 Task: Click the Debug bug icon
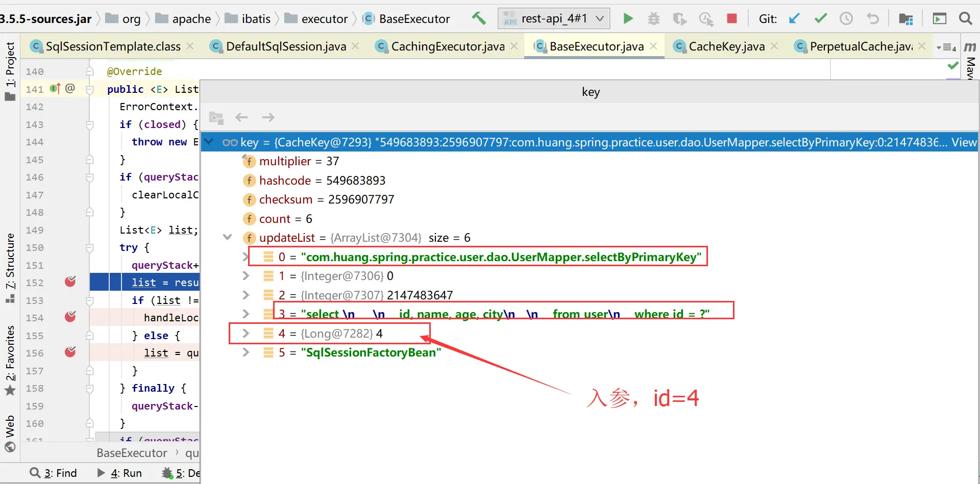pyautogui.click(x=653, y=19)
